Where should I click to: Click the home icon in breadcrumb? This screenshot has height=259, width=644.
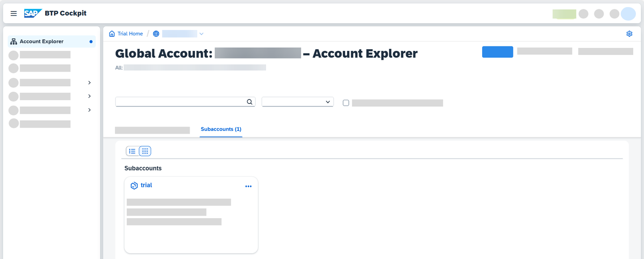pyautogui.click(x=112, y=34)
